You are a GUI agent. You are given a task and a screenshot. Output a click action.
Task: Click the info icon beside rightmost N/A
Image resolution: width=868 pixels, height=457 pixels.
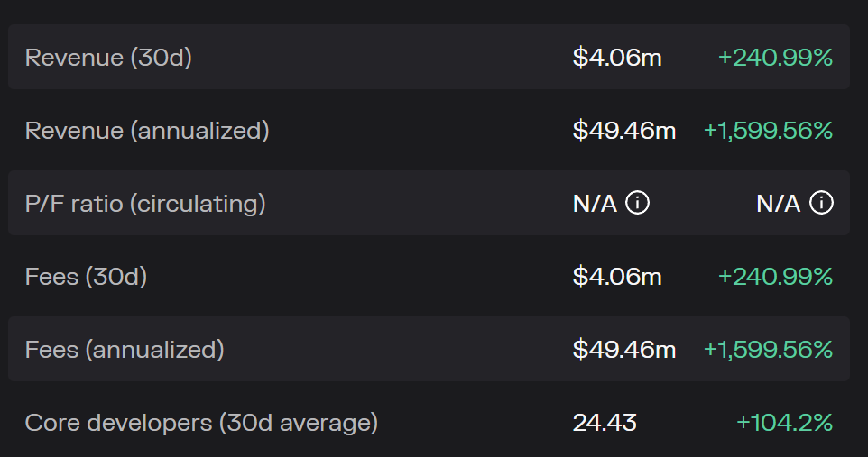[x=821, y=204]
